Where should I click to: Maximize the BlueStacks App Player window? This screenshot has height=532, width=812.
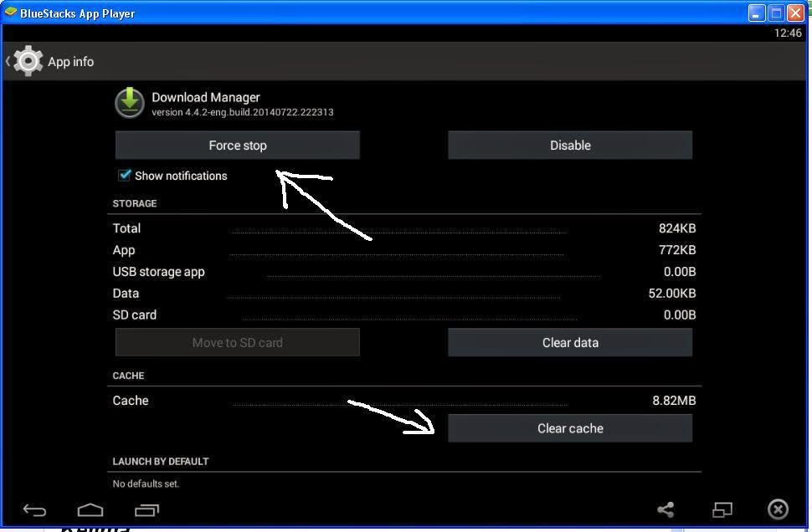click(776, 13)
